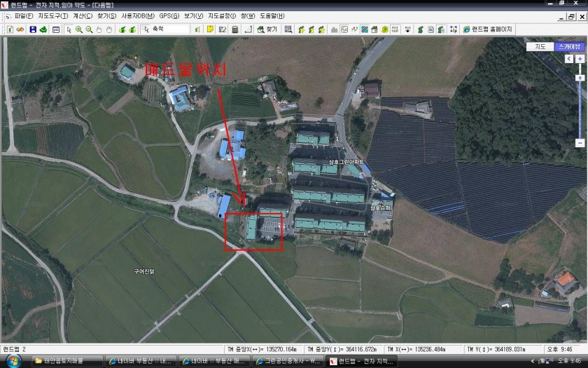Open the 보기(V) menu
This screenshot has width=588, height=368.
(193, 15)
